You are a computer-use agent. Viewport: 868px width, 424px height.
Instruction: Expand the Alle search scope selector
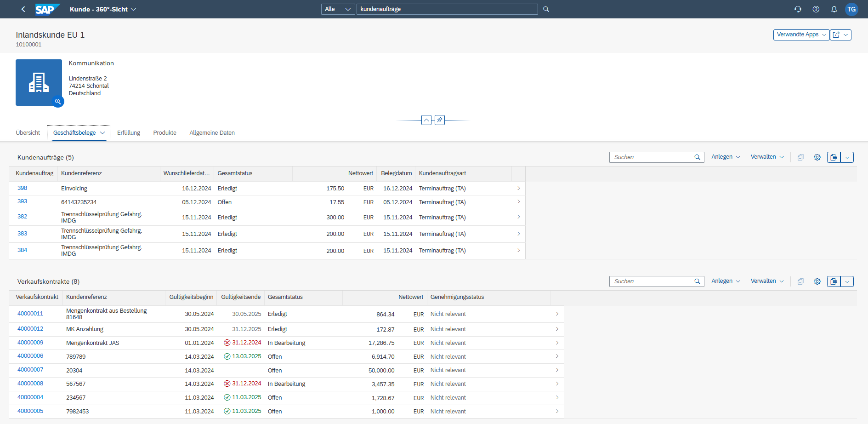click(x=338, y=9)
